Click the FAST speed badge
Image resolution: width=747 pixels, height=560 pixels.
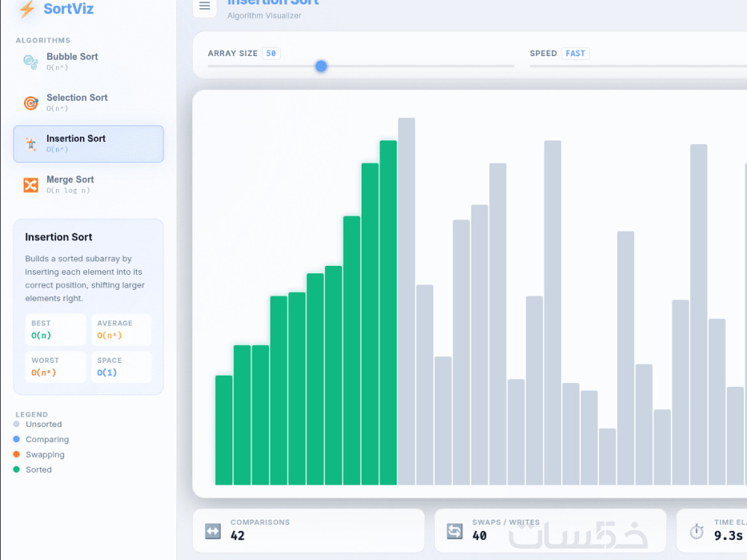pyautogui.click(x=575, y=53)
